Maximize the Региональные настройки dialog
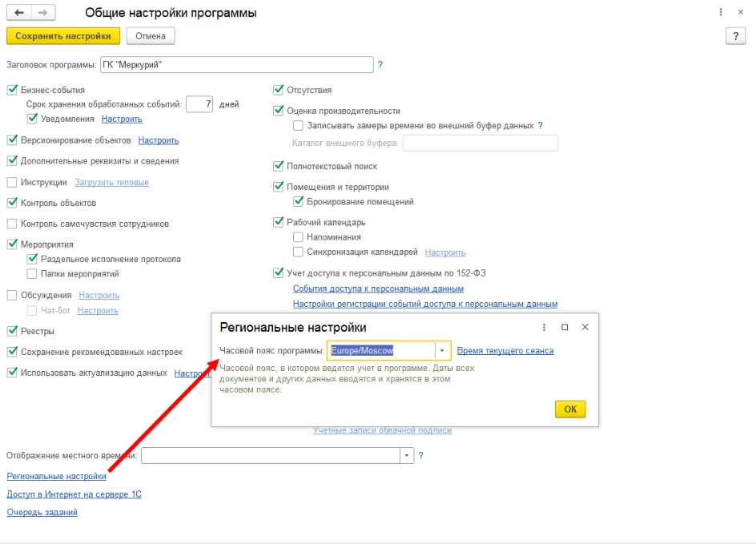 coord(565,327)
